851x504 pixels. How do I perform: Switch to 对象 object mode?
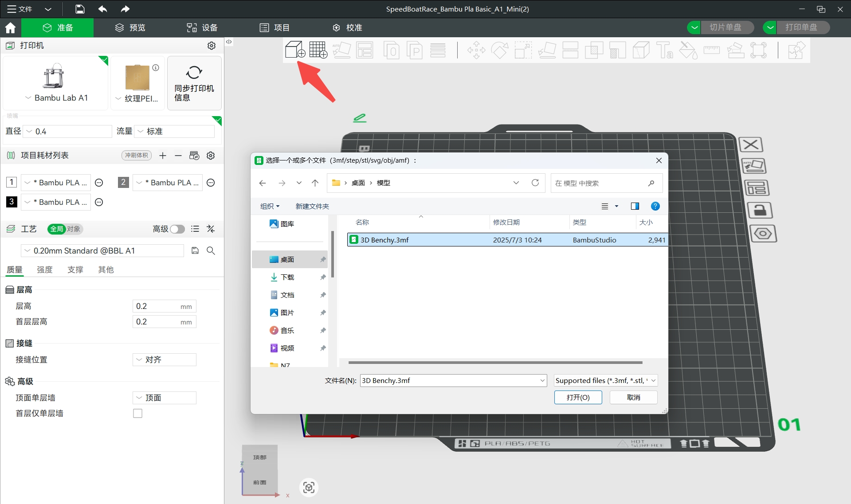pos(74,229)
